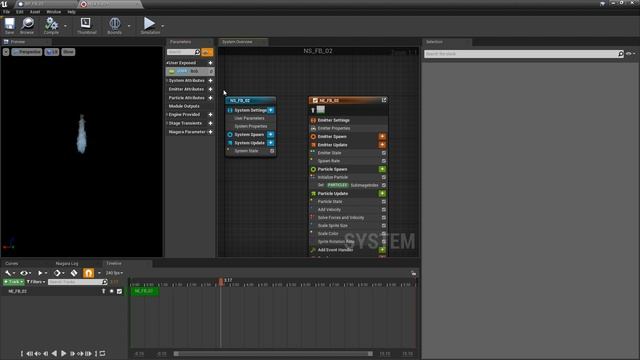Select the Emitter Properties row

348,128
